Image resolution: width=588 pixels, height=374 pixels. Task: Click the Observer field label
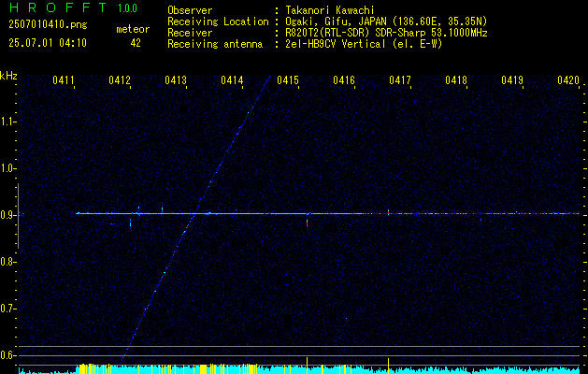pyautogui.click(x=190, y=10)
